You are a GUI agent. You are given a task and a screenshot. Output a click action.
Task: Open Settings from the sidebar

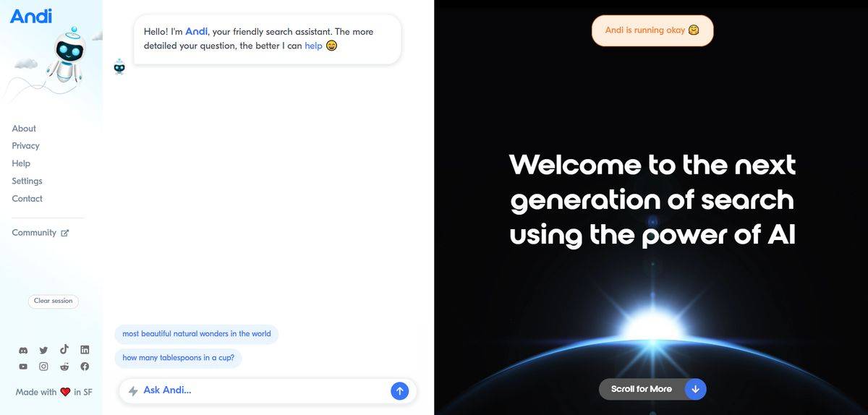(x=27, y=181)
